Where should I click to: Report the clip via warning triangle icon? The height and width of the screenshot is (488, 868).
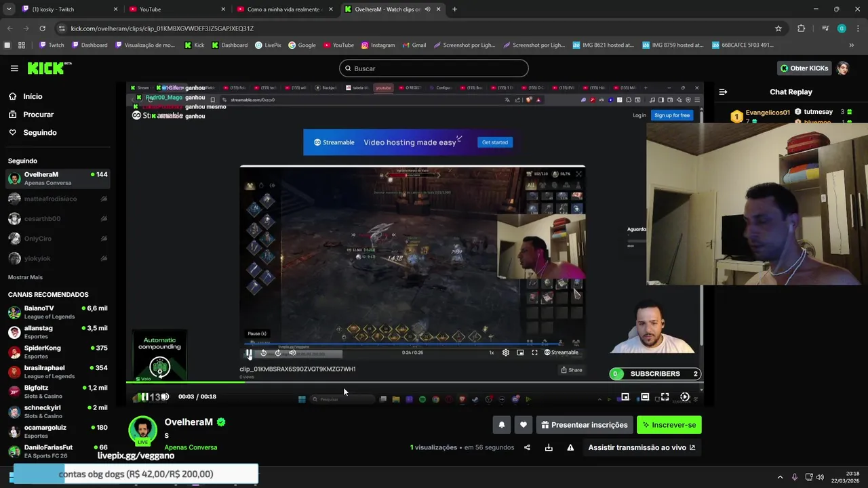pos(570,447)
